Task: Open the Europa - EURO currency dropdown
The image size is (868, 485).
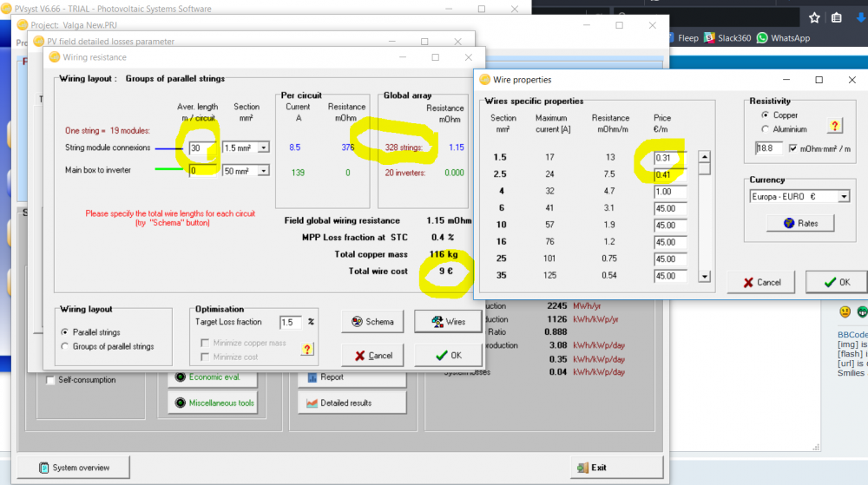Action: [843, 197]
